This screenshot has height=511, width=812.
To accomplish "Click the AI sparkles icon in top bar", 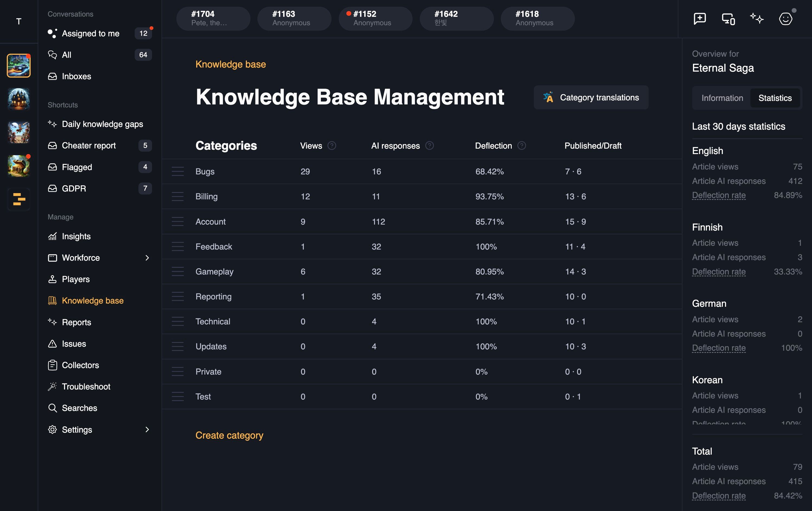I will click(x=757, y=18).
